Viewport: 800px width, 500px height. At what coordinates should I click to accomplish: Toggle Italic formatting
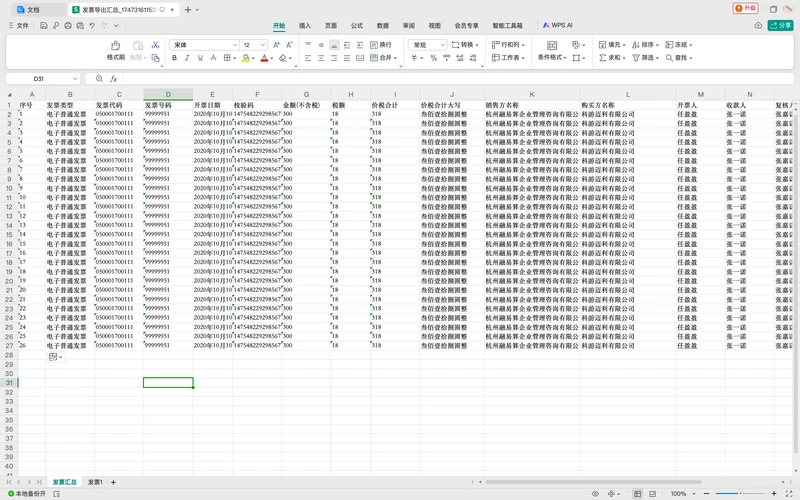[x=187, y=58]
